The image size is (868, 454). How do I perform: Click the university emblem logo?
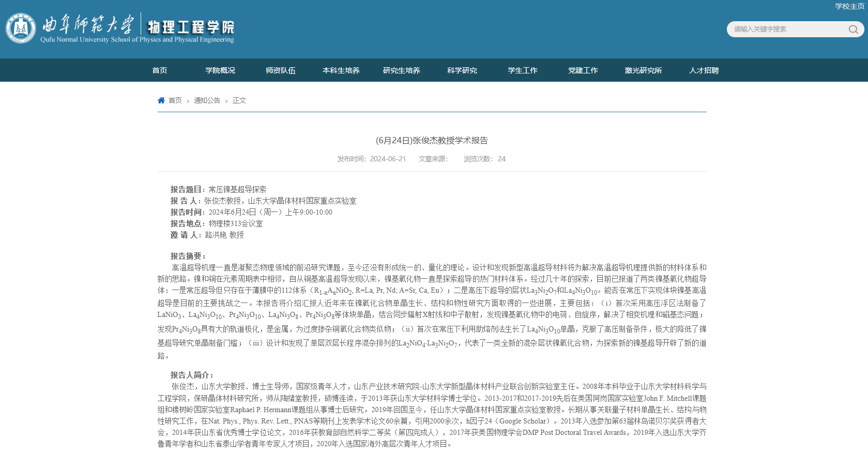click(x=21, y=28)
